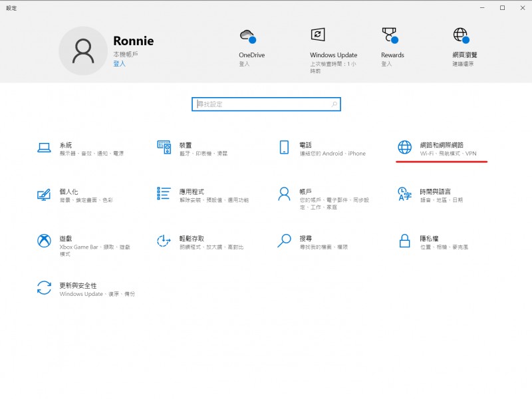Click the Ronnie account name
Image resolution: width=532 pixels, height=399 pixels.
pyautogui.click(x=134, y=41)
